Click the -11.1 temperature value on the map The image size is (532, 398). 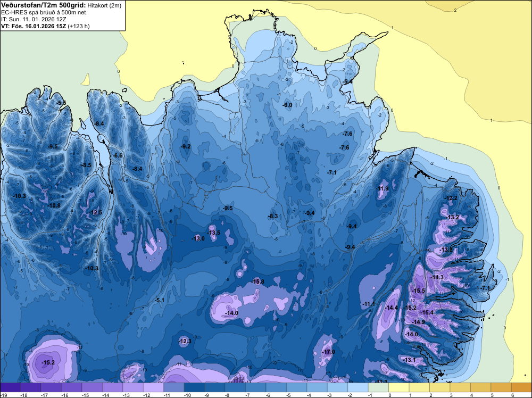369,304
